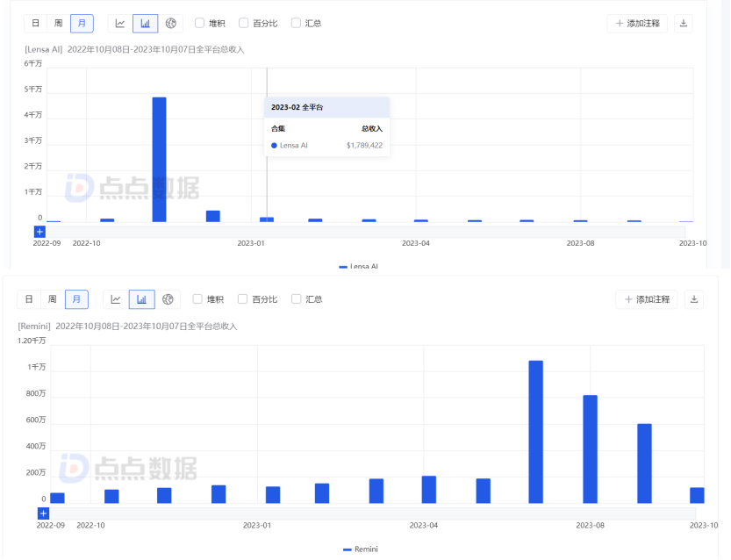Tick 百分比 checkbox in Remini panel
Screen dimensions: 731x560
[x=243, y=299]
